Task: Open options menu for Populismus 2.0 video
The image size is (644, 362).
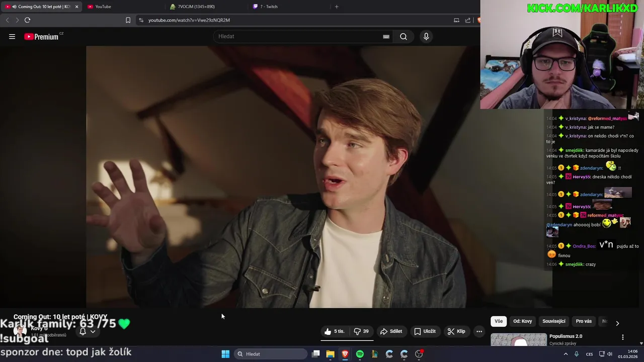Action: pos(623,337)
